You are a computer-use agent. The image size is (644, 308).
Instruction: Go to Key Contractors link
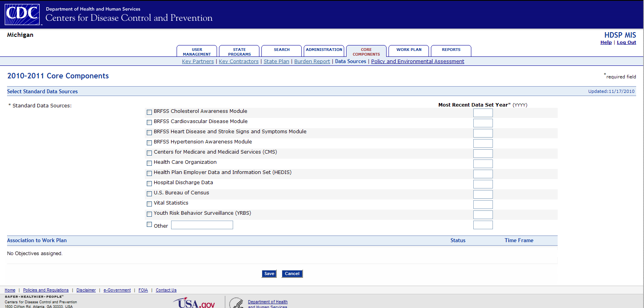[239, 62]
